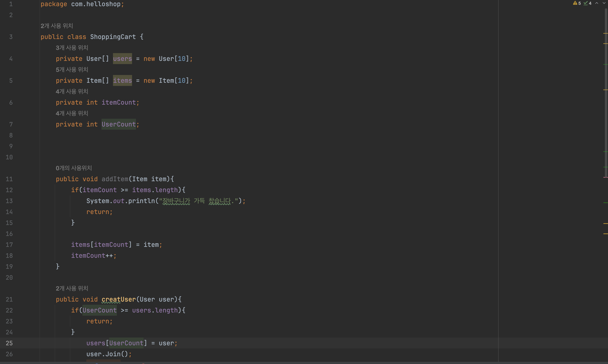Click 'users' variable reference on line 4
Viewport: 608px width, 364px height.
tap(122, 59)
